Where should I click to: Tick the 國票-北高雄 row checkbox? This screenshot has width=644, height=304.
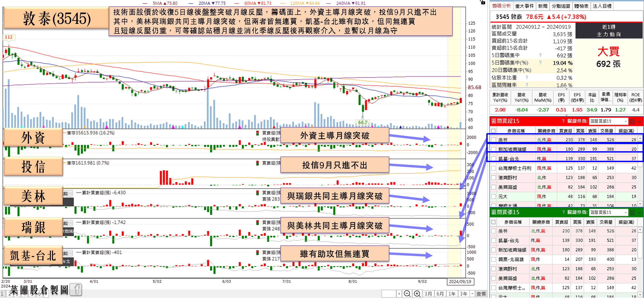[x=493, y=259]
